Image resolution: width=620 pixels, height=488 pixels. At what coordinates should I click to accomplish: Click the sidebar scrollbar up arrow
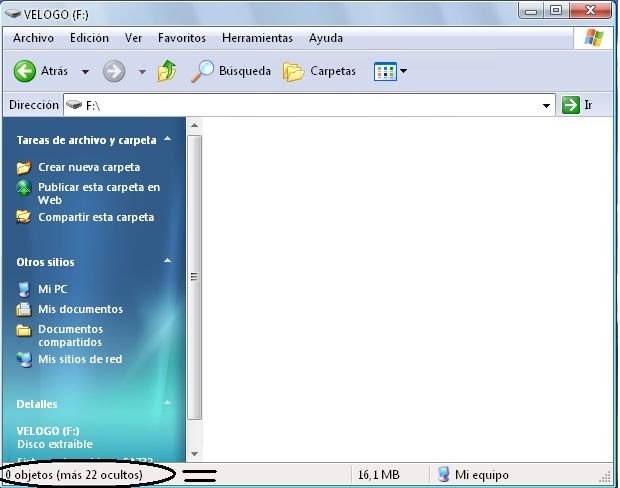coord(194,125)
